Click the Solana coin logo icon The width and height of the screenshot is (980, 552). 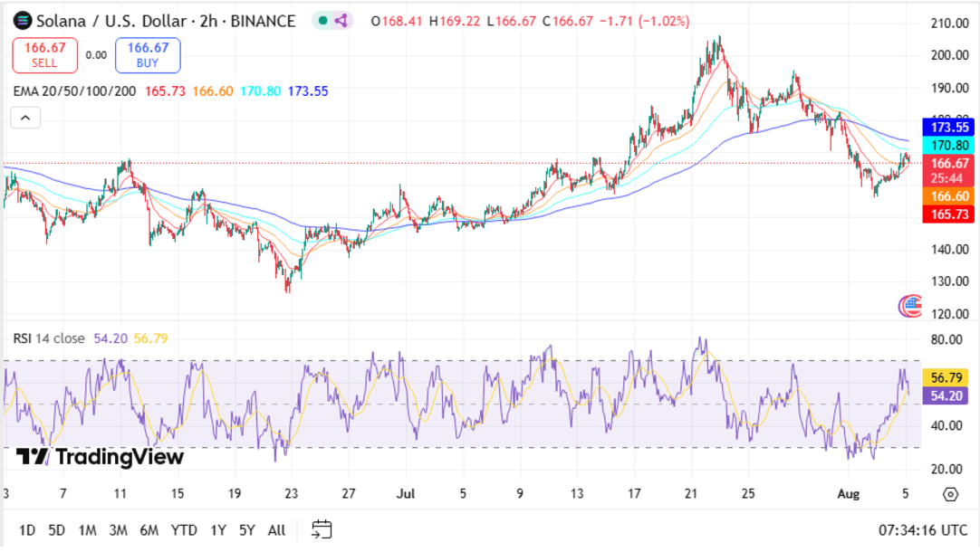(22, 21)
